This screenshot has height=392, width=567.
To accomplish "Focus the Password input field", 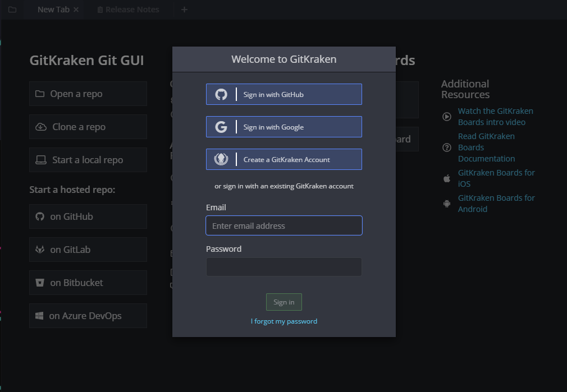I will pos(284,267).
